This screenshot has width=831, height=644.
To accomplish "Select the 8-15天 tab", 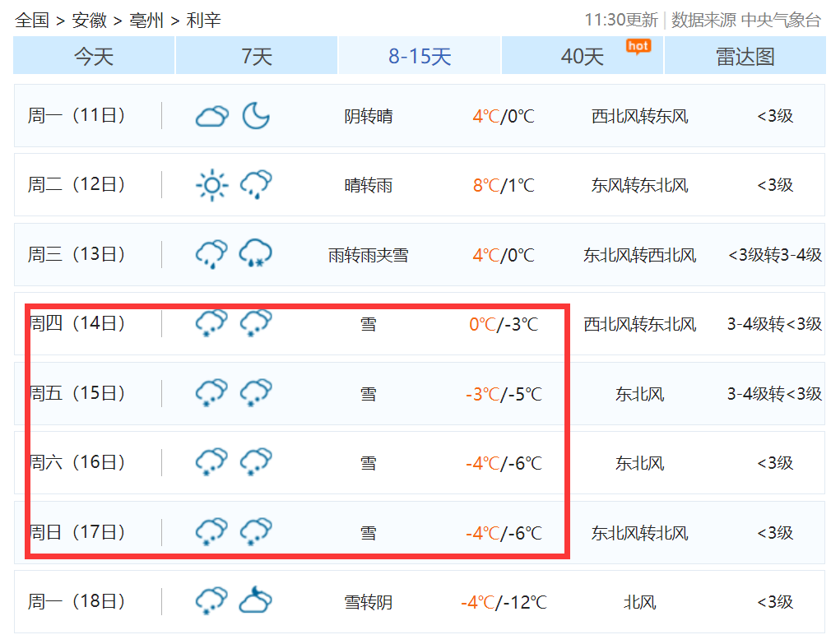I will [420, 56].
